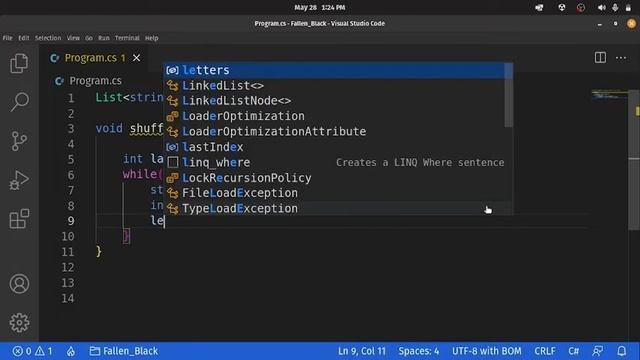Screen dimensions: 640x360
Task: Click the enum icon beside 'LockRecursionPolicy'
Action: click(172, 178)
